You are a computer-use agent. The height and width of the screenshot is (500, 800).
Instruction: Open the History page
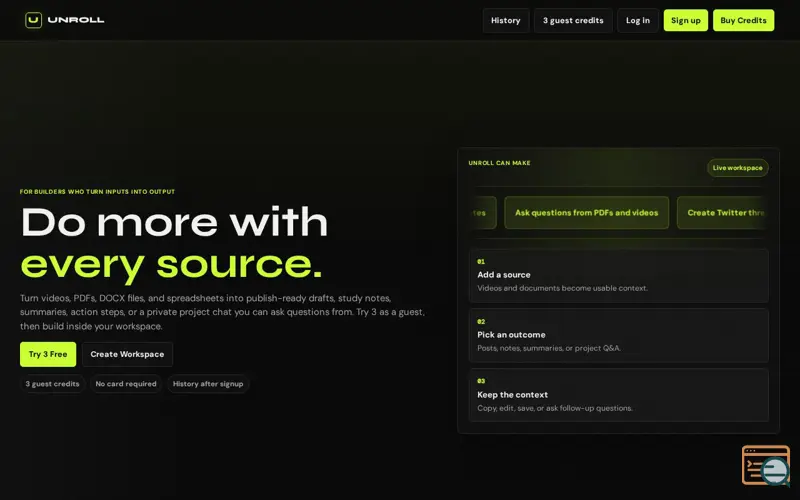[506, 20]
